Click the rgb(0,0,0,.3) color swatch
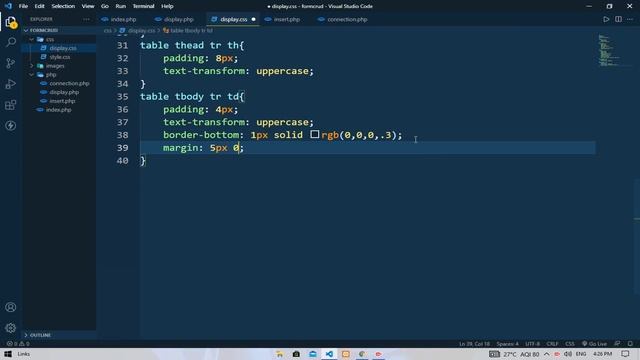Viewport: 640px width, 360px height. [x=315, y=134]
